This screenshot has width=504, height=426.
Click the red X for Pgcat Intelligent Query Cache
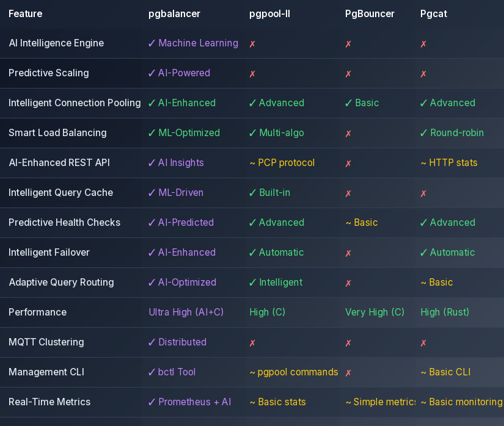(423, 193)
